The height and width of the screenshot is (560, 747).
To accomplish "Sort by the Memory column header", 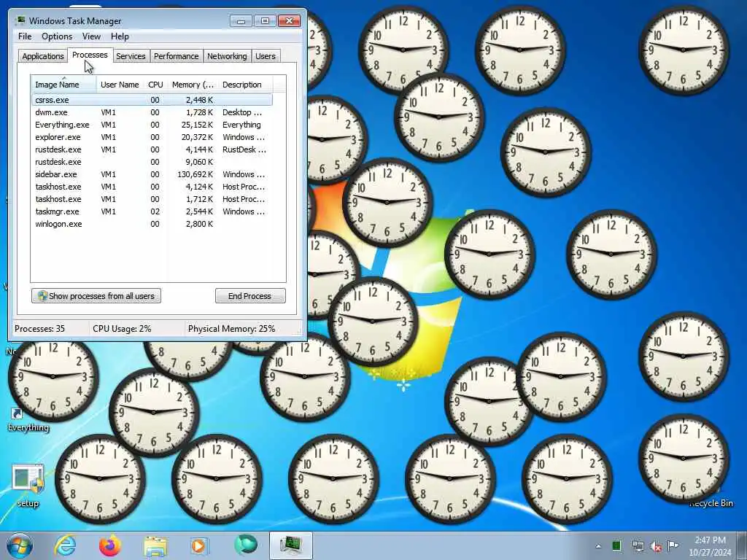I will pyautogui.click(x=193, y=85).
